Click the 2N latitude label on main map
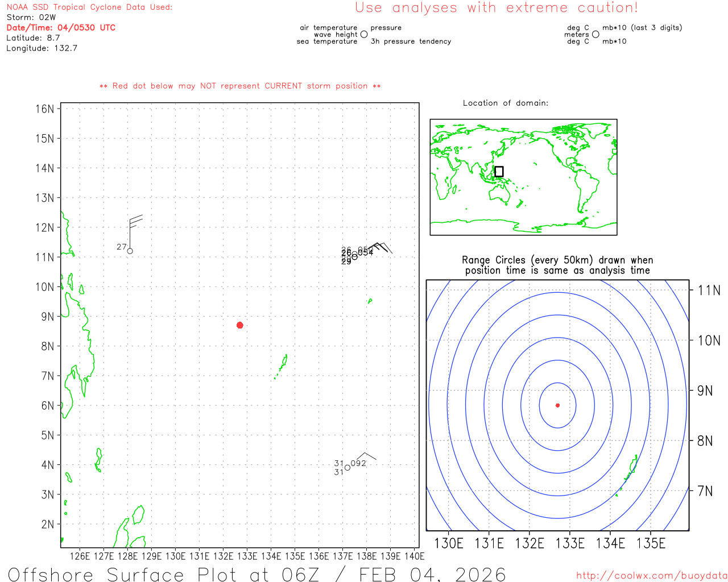Image resolution: width=728 pixels, height=582 pixels. tap(48, 524)
